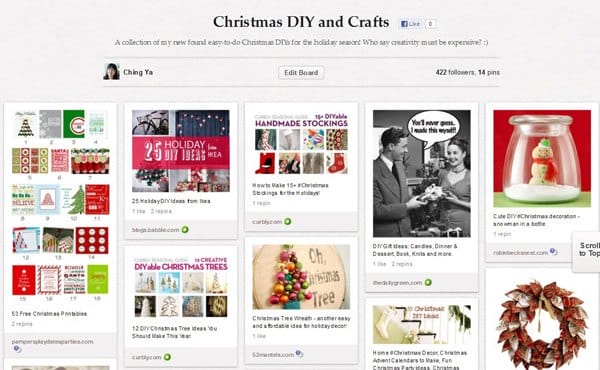This screenshot has width=600, height=370.
Task: Click green arrow icon beside blogs.babble.com
Action: click(x=185, y=230)
